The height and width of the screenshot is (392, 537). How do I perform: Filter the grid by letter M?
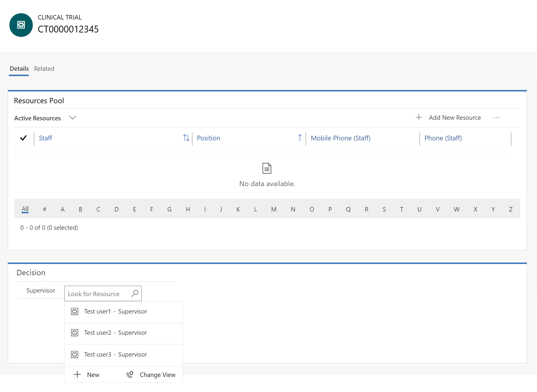[x=274, y=209]
